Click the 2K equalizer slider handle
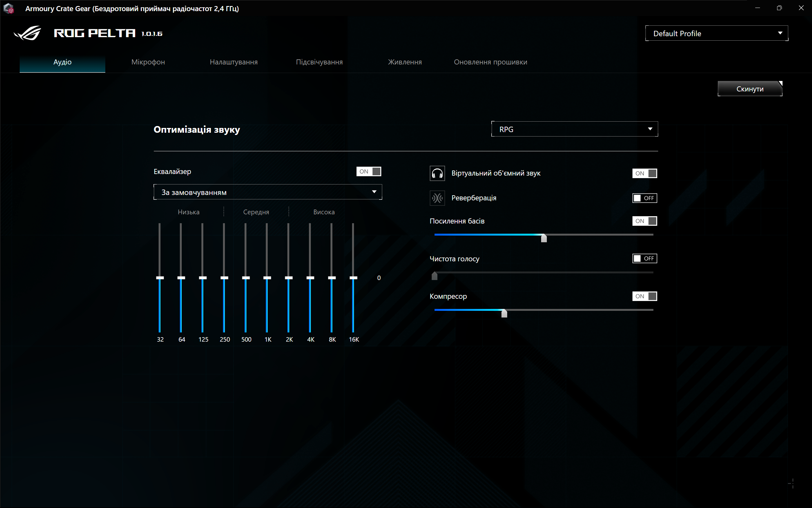The width and height of the screenshot is (812, 508). click(289, 278)
